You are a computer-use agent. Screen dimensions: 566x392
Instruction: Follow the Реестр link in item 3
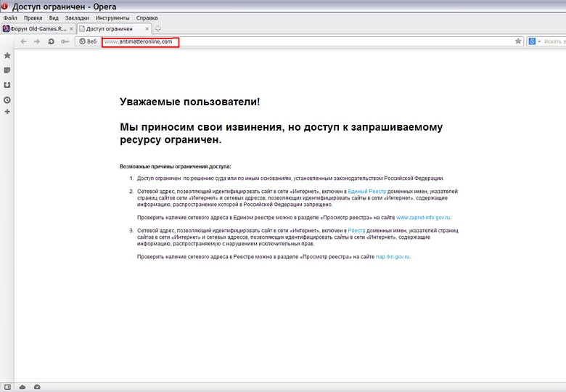click(356, 231)
